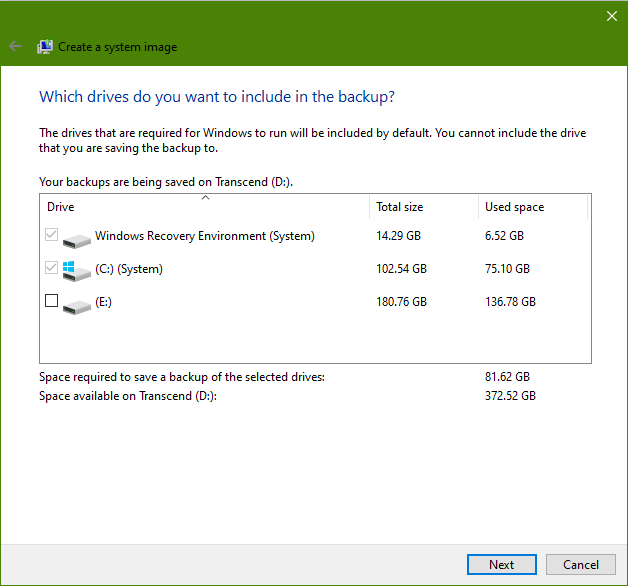Click the 'Space available on Transcend (D:)' label
Image resolution: width=628 pixels, height=586 pixels.
[x=128, y=396]
